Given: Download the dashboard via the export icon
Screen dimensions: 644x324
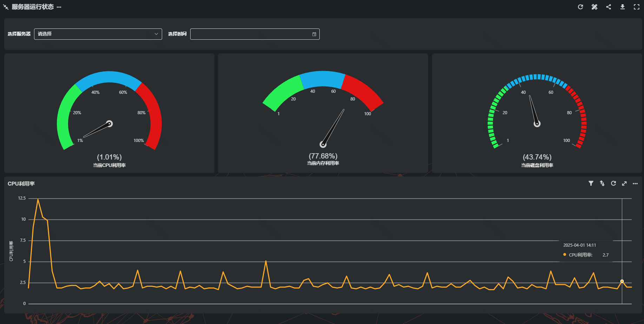Looking at the screenshot, I should [623, 7].
